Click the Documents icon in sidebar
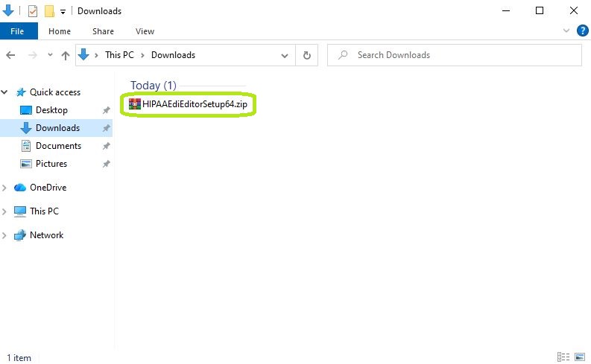The width and height of the screenshot is (591, 364). [25, 146]
